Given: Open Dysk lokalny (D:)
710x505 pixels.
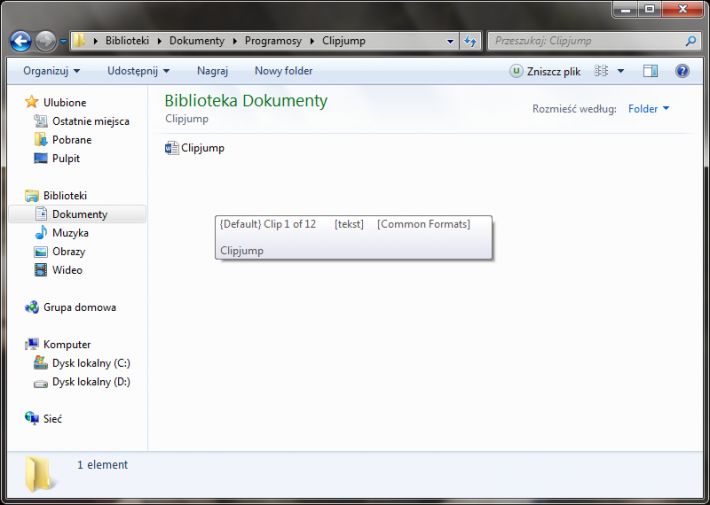Looking at the screenshot, I should point(91,381).
